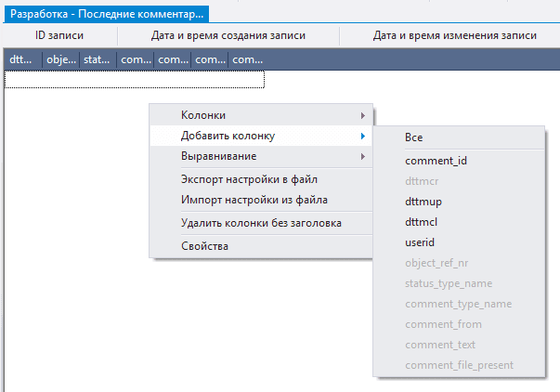Open the Колонки submenu arrow
This screenshot has width=560, height=392.
coord(361,115)
